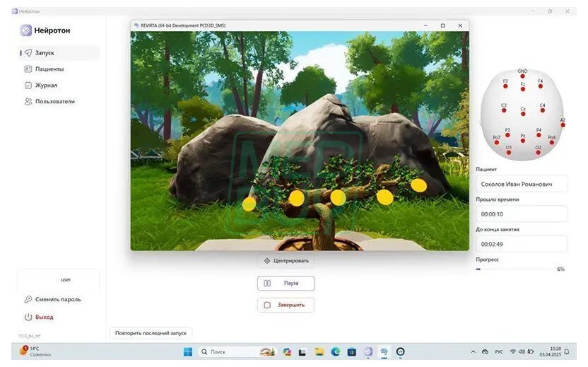Image resolution: width=588 pixels, height=367 pixels.
Task: Click the Нейротон logo icon
Action: tap(26, 30)
